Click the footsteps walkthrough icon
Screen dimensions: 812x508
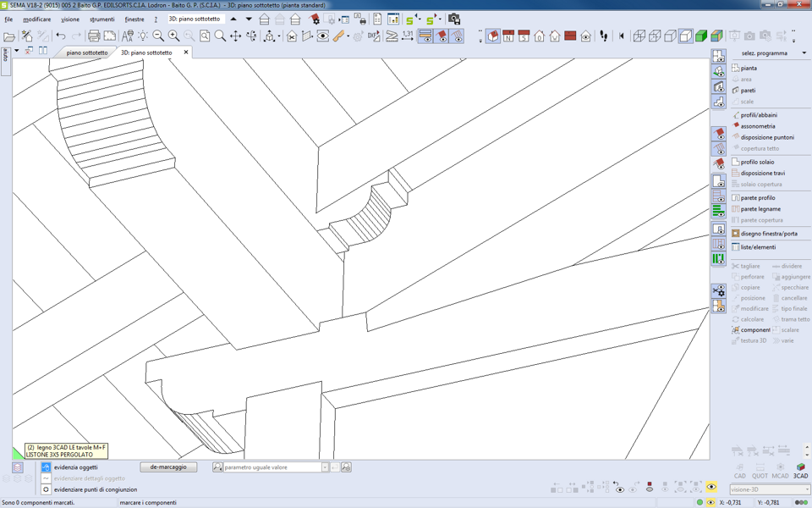[604, 36]
